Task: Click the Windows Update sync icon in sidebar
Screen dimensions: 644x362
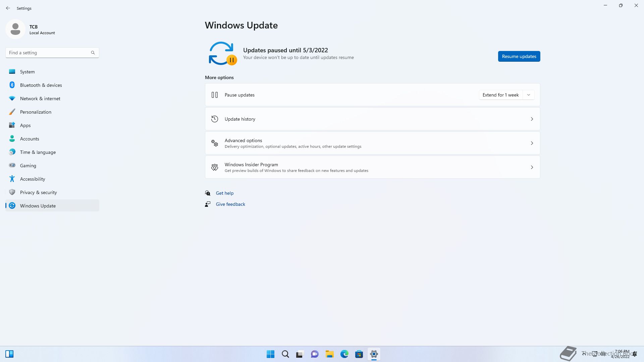Action: [12, 206]
